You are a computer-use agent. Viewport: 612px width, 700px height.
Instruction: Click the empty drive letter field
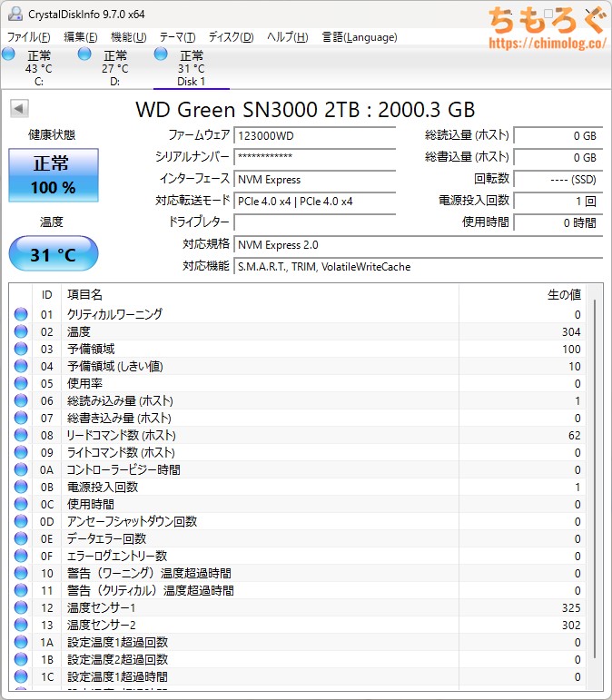pyautogui.click(x=314, y=222)
